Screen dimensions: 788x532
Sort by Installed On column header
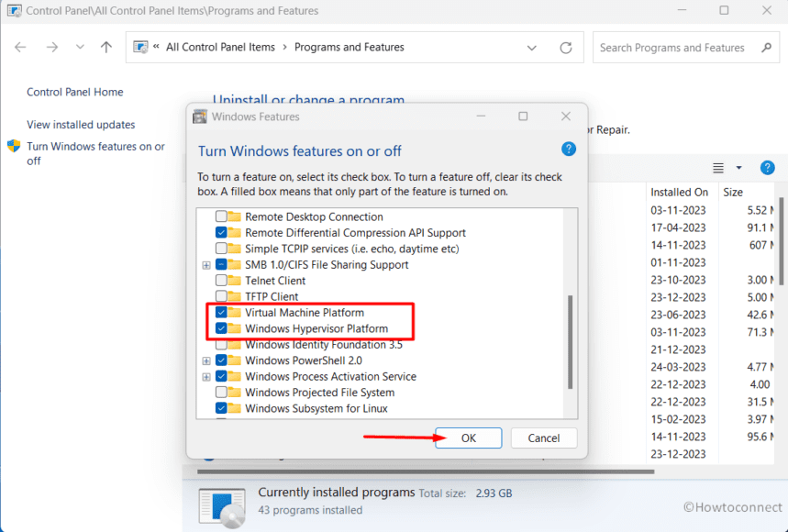tap(679, 193)
